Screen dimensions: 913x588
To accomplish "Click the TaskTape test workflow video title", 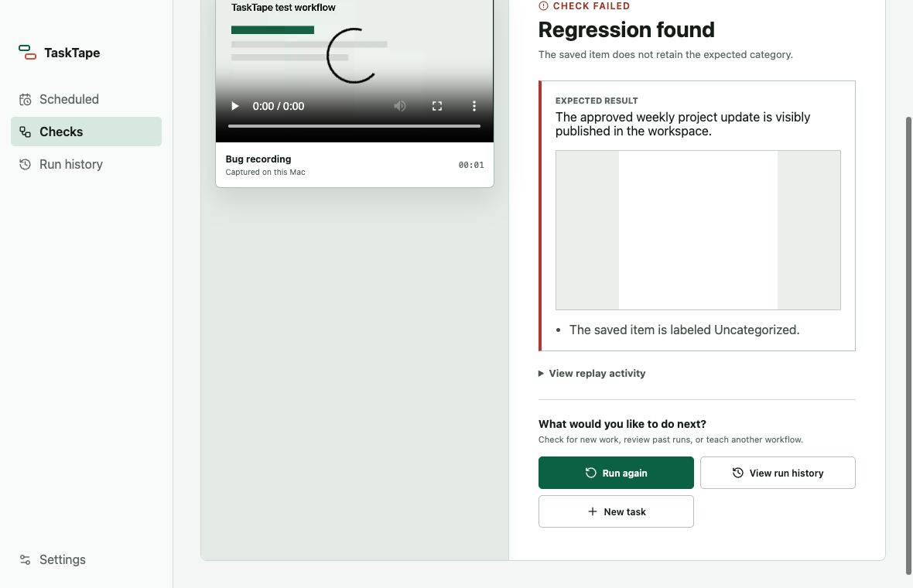I will [283, 8].
